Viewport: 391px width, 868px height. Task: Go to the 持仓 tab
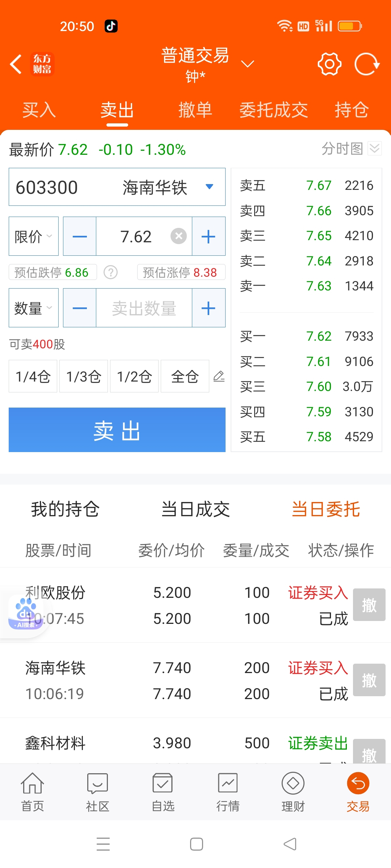click(352, 110)
